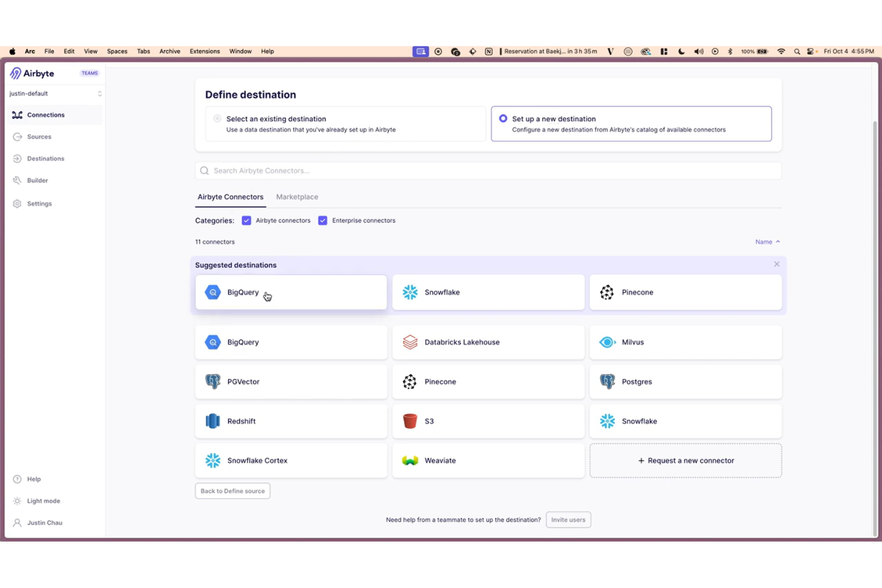Screen dimensions: 882x588
Task: Click the Airbyte logo in the sidebar
Action: 32,73
